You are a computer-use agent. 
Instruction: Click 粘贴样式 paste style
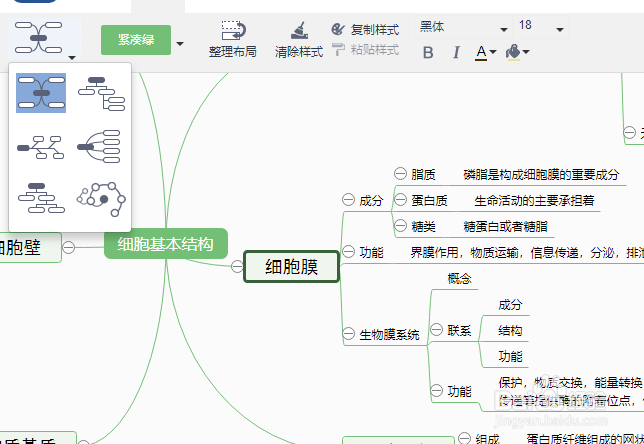tap(365, 50)
